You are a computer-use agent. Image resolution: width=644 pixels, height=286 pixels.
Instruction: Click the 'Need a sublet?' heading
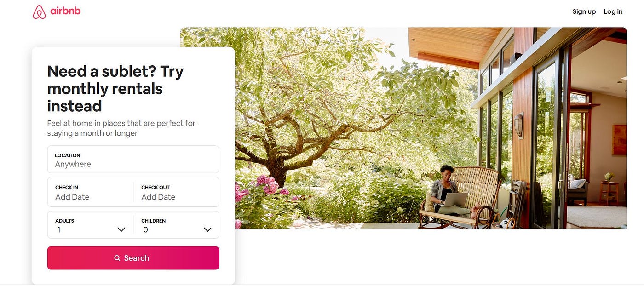click(x=115, y=89)
